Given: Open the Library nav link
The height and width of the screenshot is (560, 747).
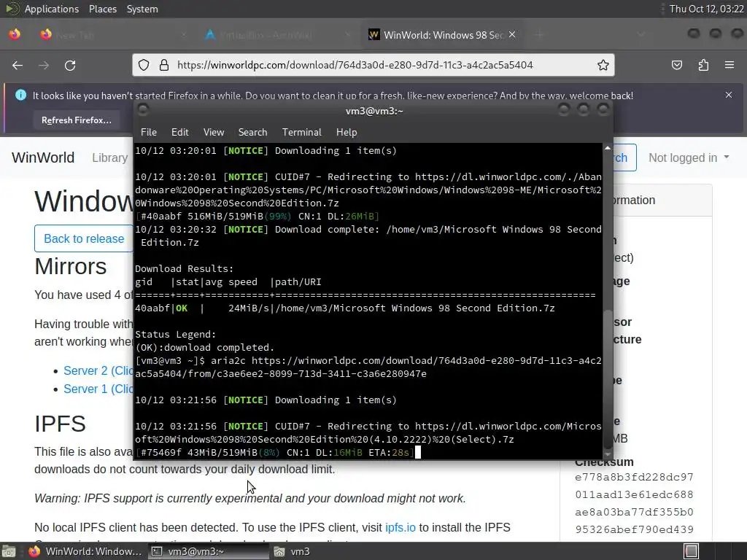Looking at the screenshot, I should 109,157.
